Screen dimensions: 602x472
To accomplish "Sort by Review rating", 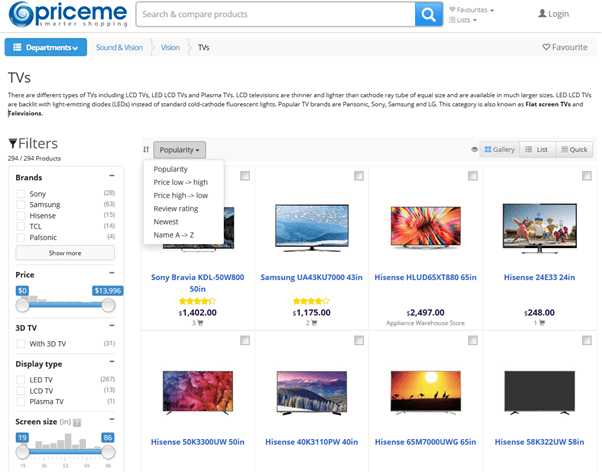I will click(176, 209).
